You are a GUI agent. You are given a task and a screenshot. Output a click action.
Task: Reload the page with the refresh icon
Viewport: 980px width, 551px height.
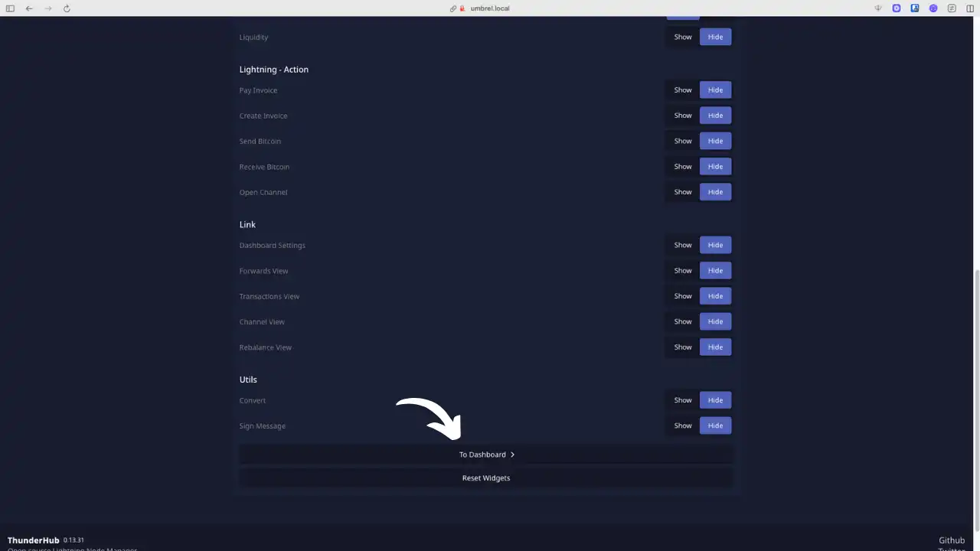[67, 8]
